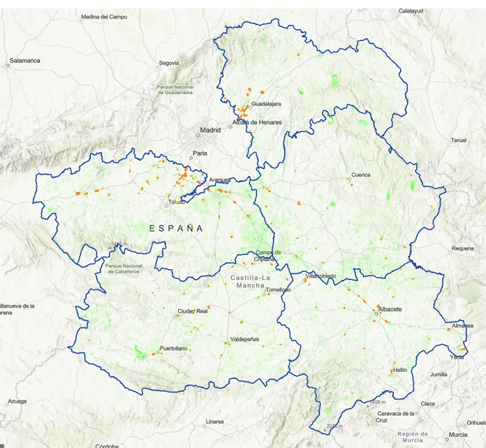Click the Puertollano town label
This screenshot has height=448, width=486.
coord(174,348)
